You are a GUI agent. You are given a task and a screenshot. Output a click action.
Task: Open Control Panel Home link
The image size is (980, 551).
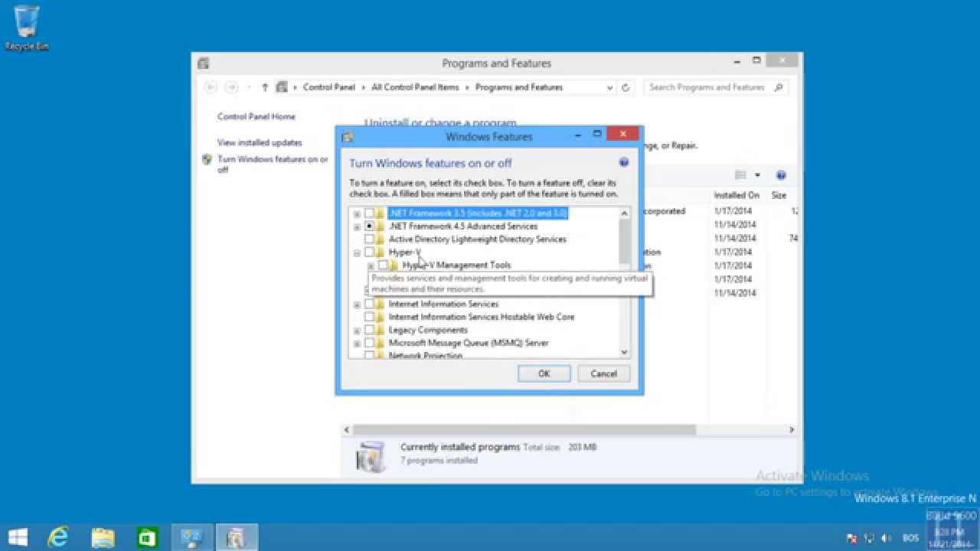click(x=256, y=116)
